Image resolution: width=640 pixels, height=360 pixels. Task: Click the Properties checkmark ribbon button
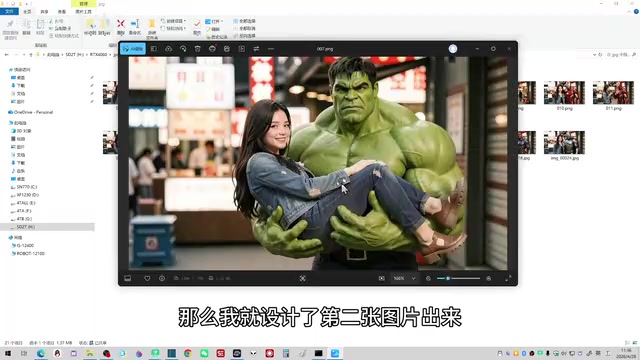(197, 27)
